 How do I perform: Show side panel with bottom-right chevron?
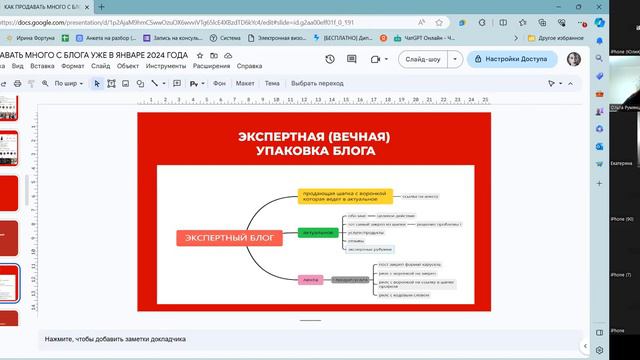[585, 346]
